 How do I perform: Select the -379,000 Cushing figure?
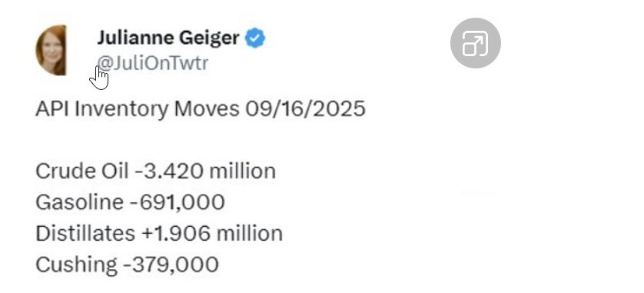171,265
